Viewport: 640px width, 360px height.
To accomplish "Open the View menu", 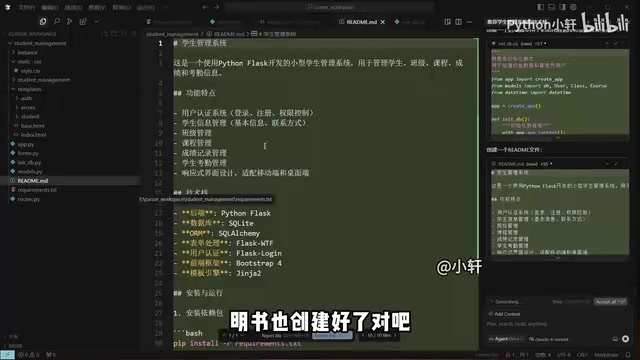I will (x=97, y=7).
